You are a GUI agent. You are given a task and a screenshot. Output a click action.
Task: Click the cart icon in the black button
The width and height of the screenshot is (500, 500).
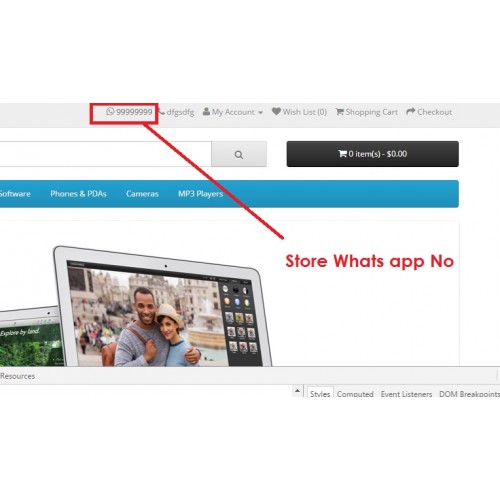(x=342, y=154)
